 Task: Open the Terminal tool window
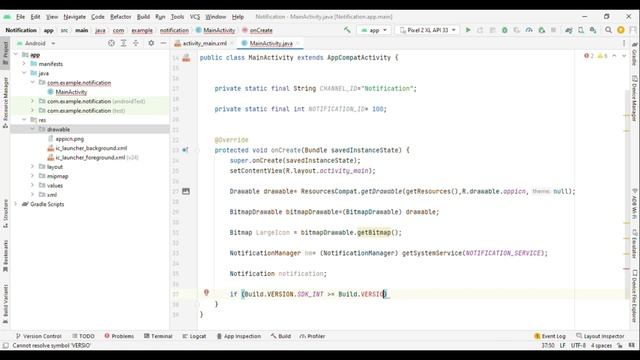tap(158, 336)
